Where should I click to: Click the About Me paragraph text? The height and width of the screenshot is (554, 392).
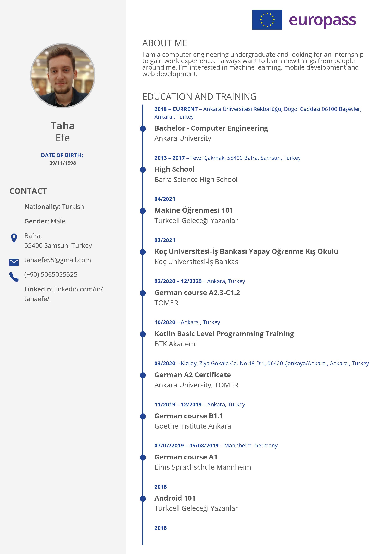253,64
